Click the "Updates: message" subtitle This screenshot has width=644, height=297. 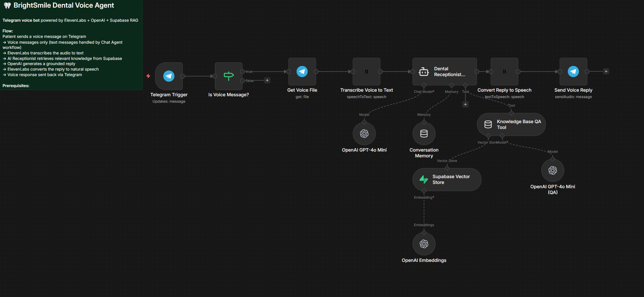169,101
